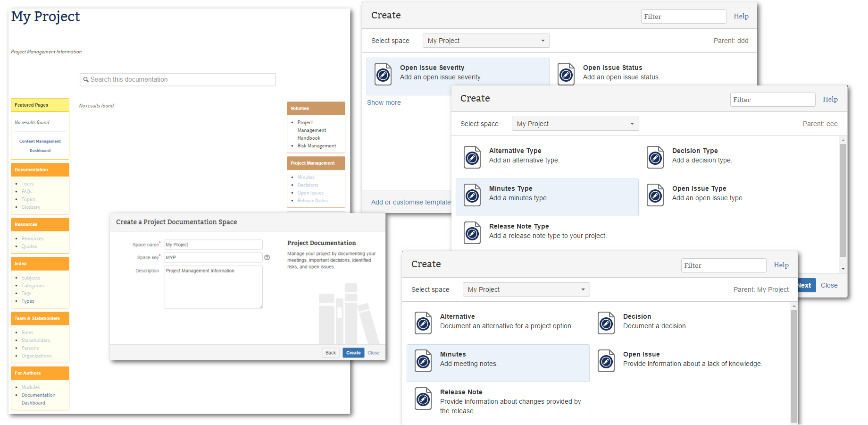Click the Open Issue template icon

point(606,361)
